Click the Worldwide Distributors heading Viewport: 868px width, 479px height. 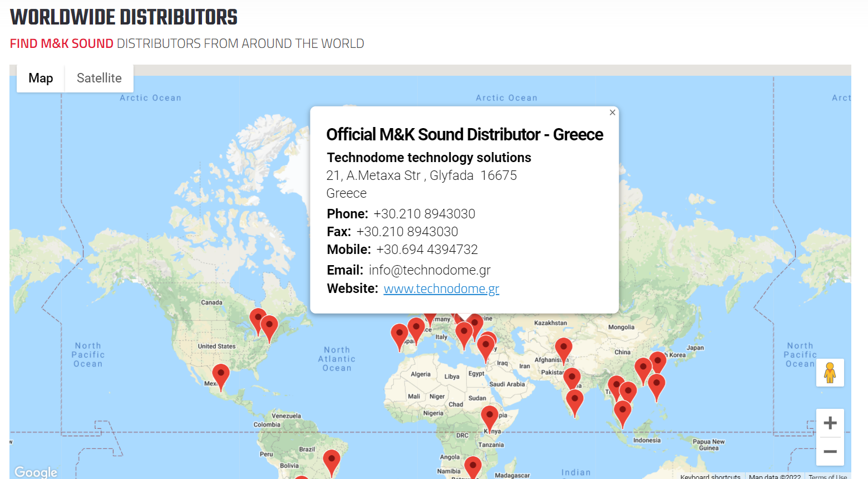coord(124,17)
